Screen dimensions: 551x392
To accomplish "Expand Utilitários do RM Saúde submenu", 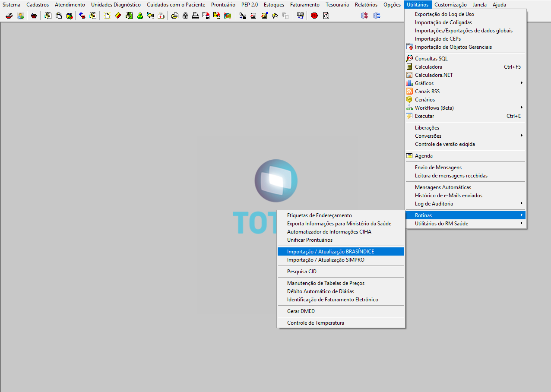I will click(x=465, y=224).
